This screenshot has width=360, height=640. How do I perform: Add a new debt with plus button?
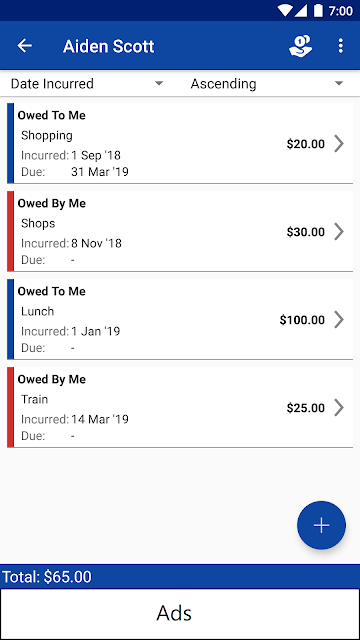[x=321, y=525]
